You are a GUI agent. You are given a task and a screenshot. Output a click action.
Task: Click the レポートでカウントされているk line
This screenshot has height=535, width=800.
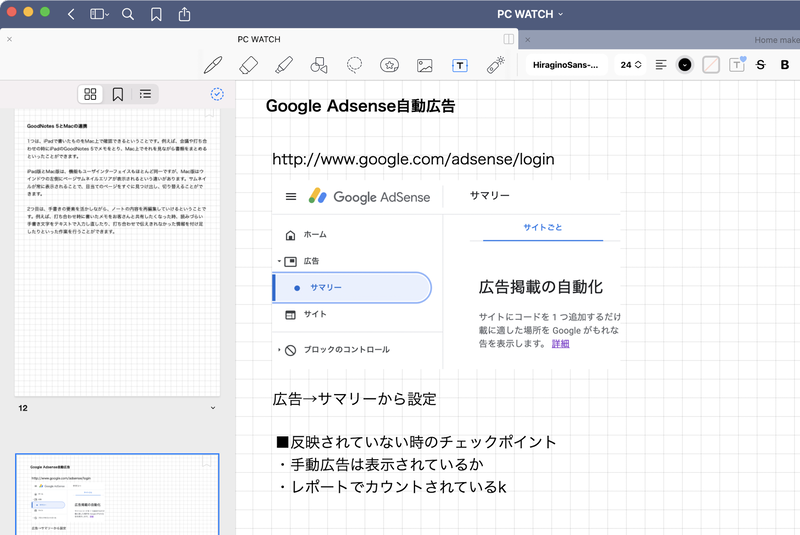[392, 487]
